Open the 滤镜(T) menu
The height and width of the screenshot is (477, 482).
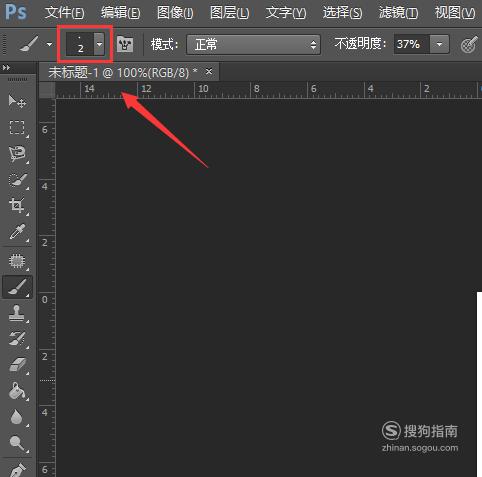coord(399,13)
